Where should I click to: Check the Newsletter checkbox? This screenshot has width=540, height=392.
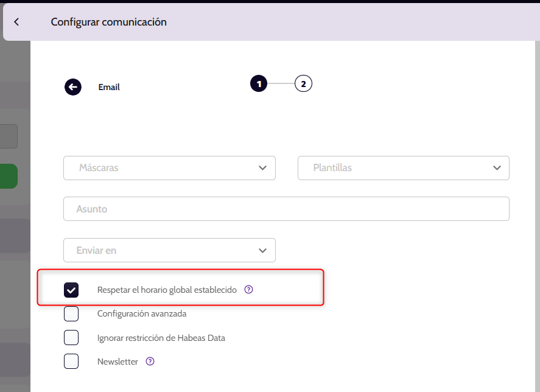(71, 362)
